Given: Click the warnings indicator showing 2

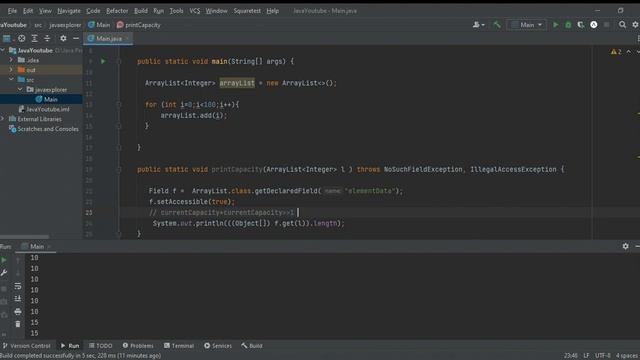Looking at the screenshot, I should pyautogui.click(x=616, y=52).
